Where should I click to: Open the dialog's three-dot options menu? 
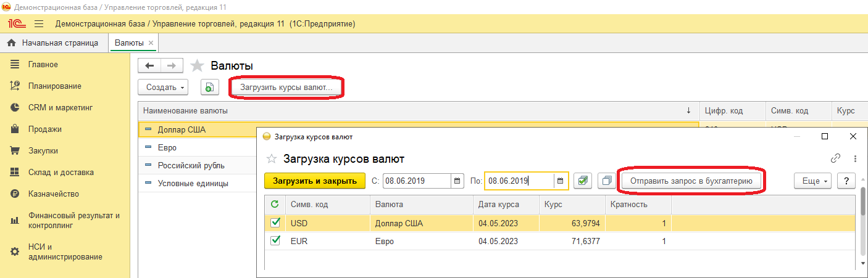tap(855, 158)
